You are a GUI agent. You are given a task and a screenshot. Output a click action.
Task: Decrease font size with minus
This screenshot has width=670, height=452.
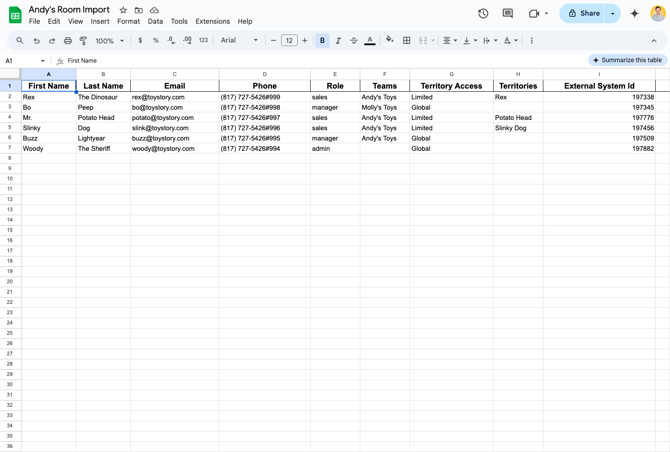click(273, 41)
